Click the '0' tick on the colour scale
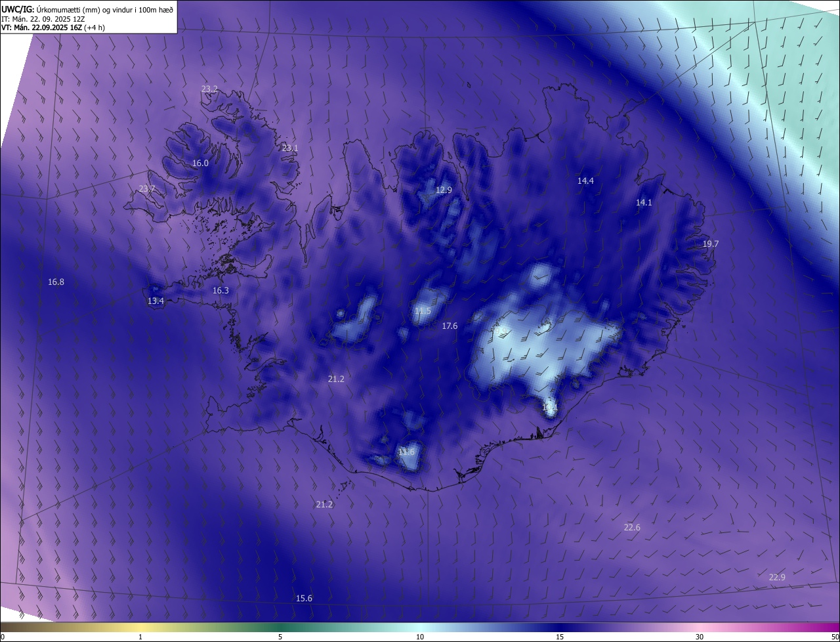840x642 pixels. point(3,637)
